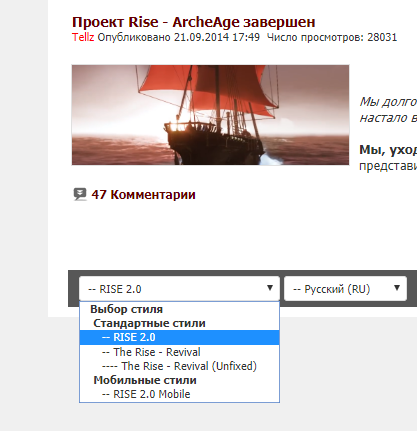Choose The Rise - Revival (Unfixed) style

point(179,366)
